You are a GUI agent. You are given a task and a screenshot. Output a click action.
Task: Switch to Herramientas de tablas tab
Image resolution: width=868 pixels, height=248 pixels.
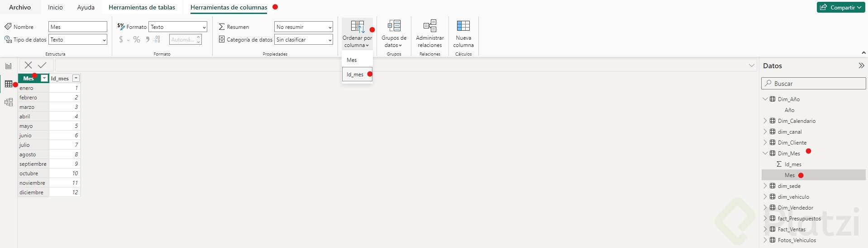pos(142,7)
